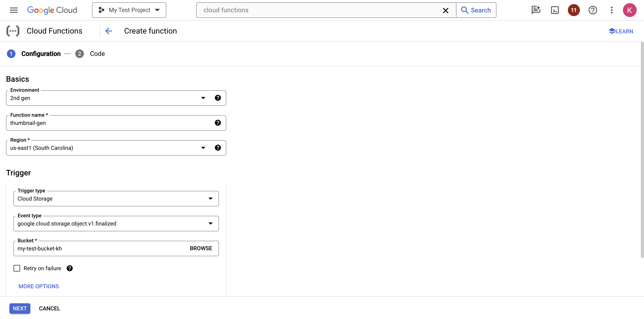Clear the cloud functions search query
The image size is (644, 319).
pyautogui.click(x=446, y=10)
